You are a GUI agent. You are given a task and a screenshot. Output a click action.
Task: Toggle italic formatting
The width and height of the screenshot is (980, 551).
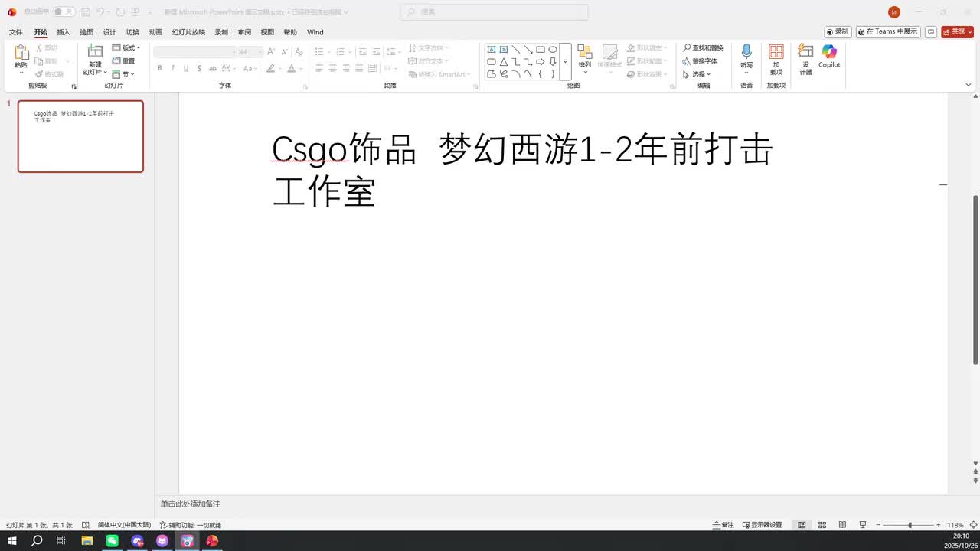[172, 69]
